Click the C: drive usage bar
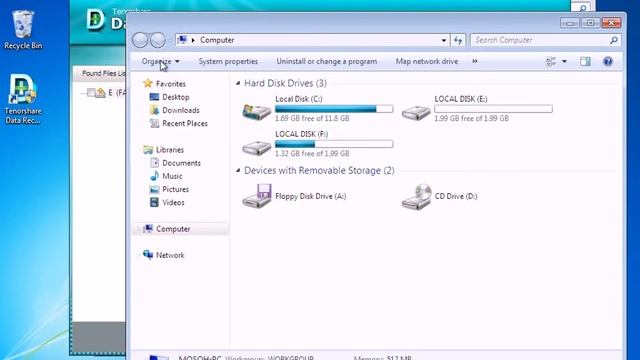Viewport: 640px width, 360px height. click(334, 109)
